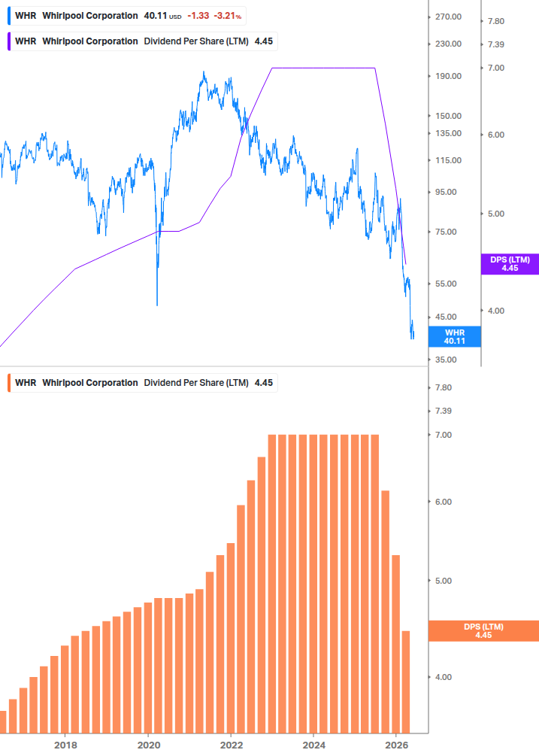
Task: Click the 115.00 price axis value
Action: coord(449,160)
